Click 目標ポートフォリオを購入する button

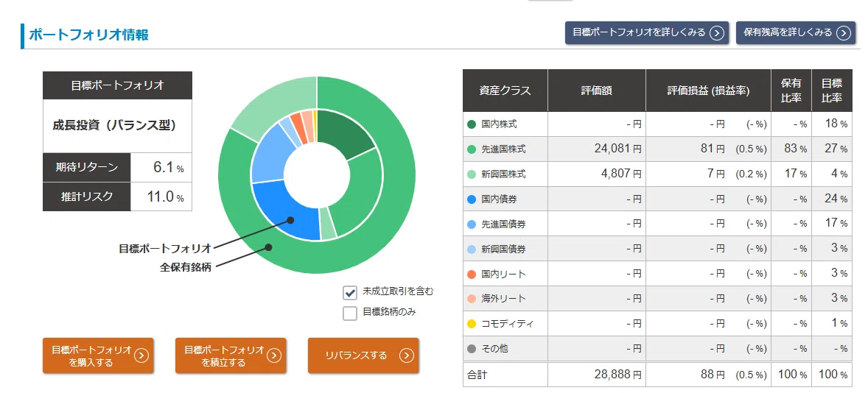tap(98, 355)
